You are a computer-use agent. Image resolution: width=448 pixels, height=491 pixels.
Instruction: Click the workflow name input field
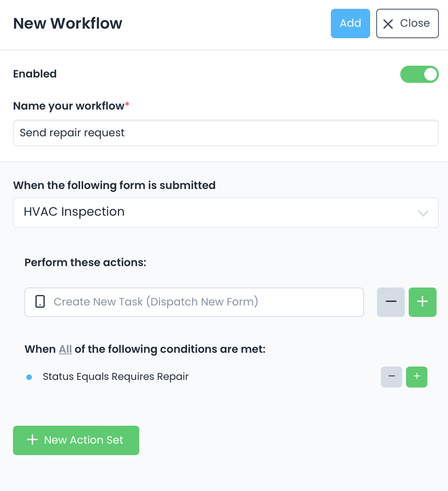pyautogui.click(x=226, y=133)
